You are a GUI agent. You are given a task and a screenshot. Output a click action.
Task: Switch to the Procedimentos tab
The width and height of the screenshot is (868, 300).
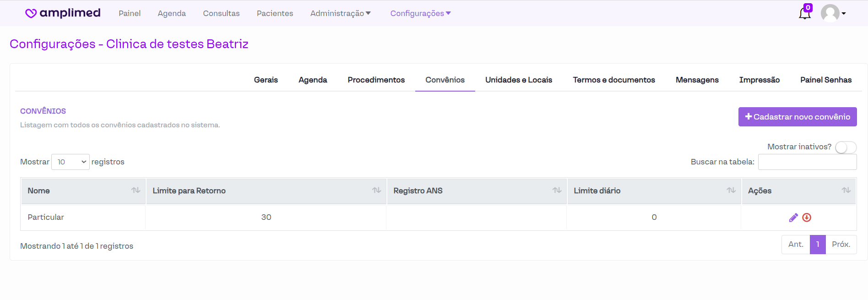[x=376, y=80]
